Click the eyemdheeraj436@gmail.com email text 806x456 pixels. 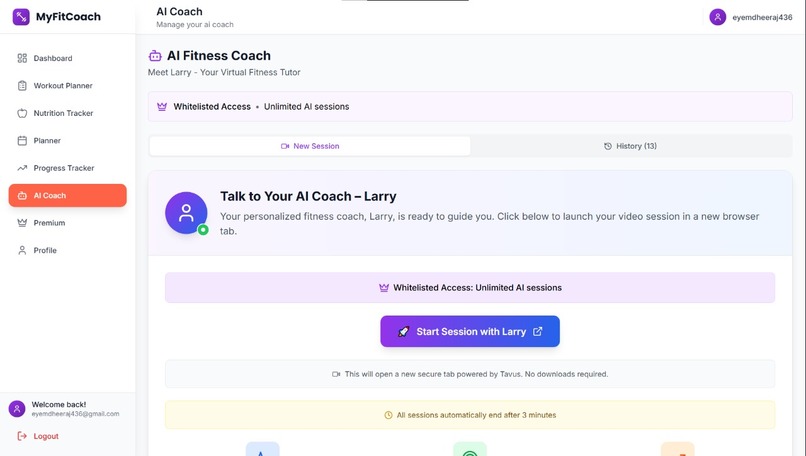point(76,414)
